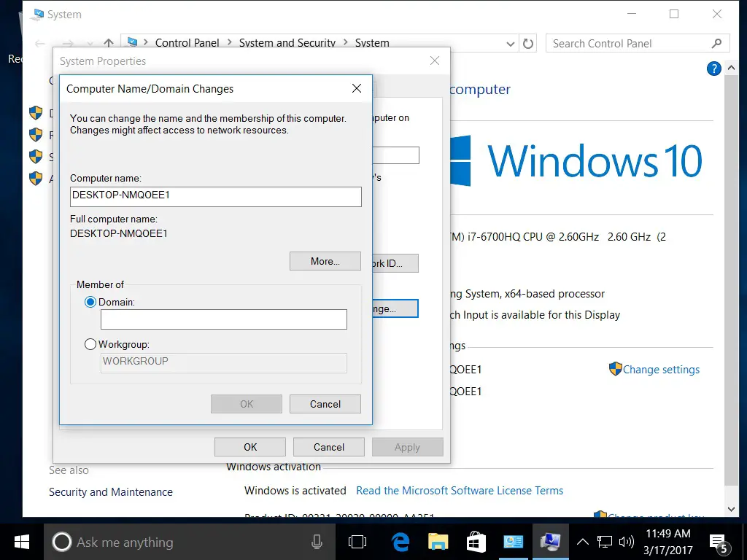Close the System Properties window

coord(435,61)
